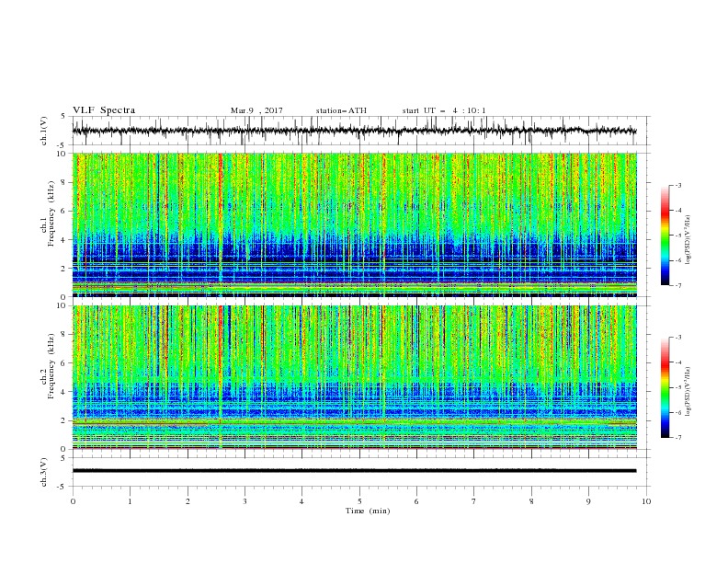728x563 pixels.
Task: Click the time axis tick label "0"
Action: (x=73, y=501)
